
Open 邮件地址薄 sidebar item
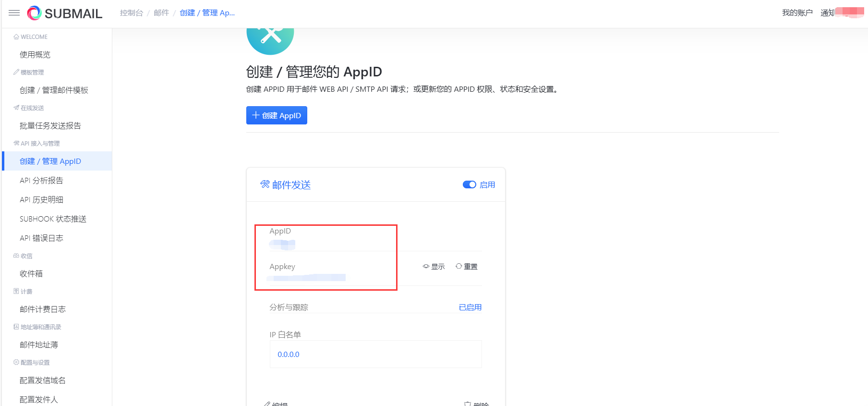pyautogui.click(x=39, y=345)
